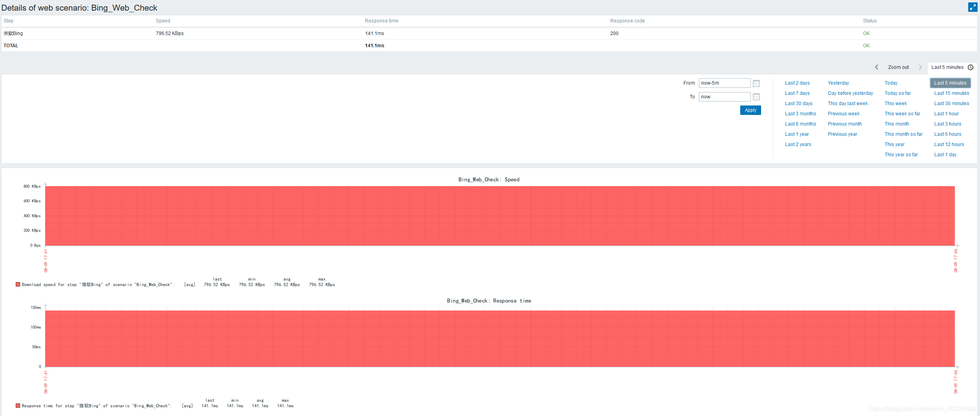Select This year so far range
The image size is (980, 416).
(901, 155)
